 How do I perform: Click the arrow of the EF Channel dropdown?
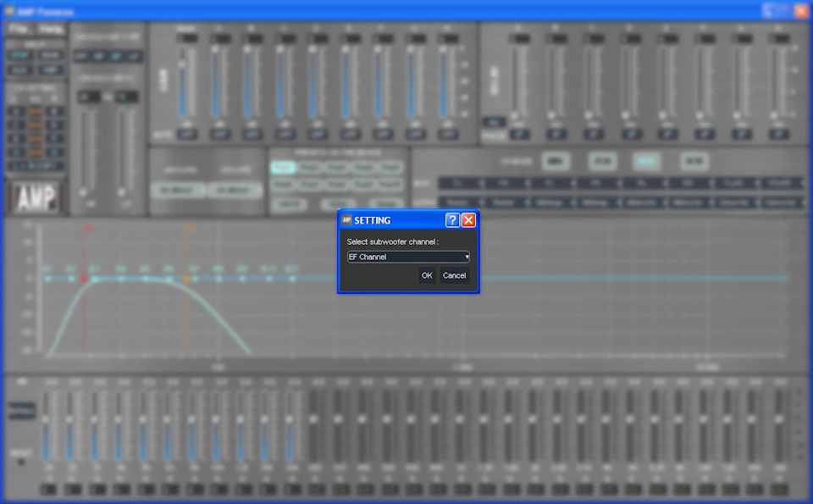tap(467, 257)
